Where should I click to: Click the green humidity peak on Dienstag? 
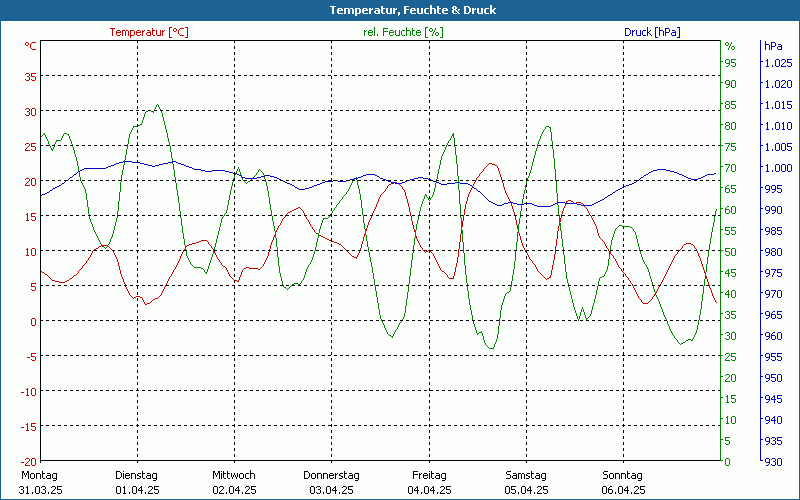click(157, 105)
